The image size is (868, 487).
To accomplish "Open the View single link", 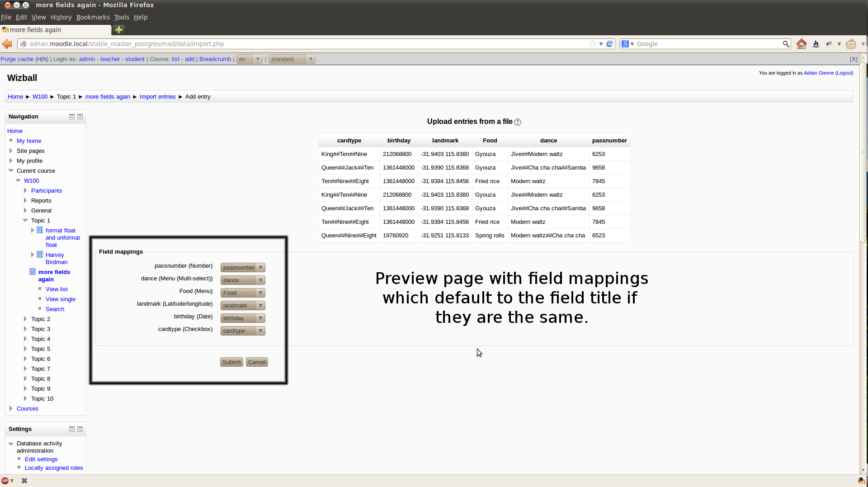I will pos(61,299).
